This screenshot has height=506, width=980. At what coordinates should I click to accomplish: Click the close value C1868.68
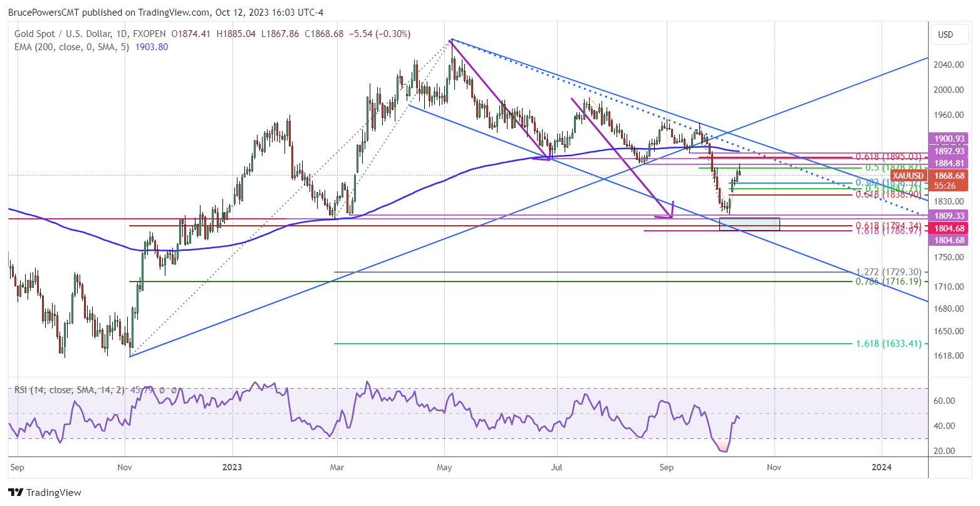click(x=324, y=34)
